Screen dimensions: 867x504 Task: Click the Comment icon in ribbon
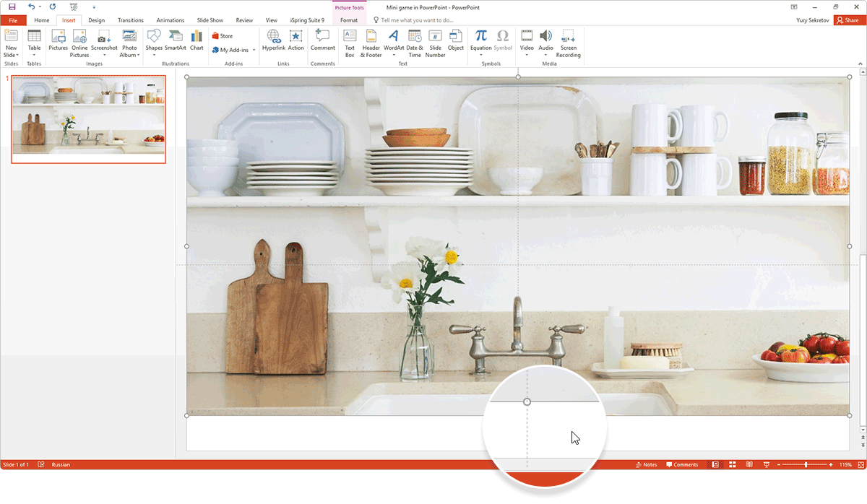pyautogui.click(x=322, y=40)
